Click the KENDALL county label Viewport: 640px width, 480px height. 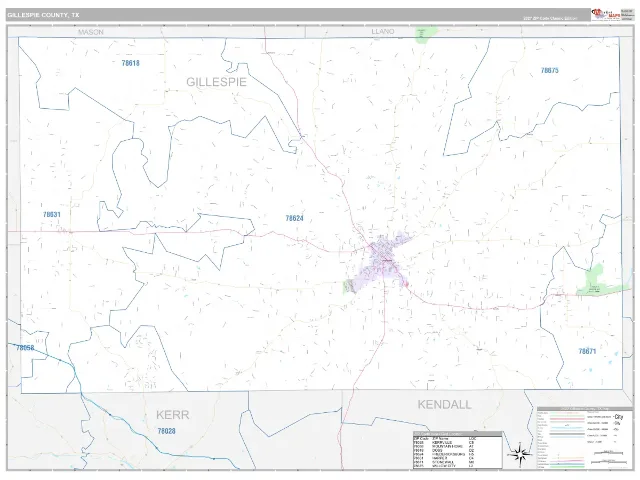click(444, 404)
